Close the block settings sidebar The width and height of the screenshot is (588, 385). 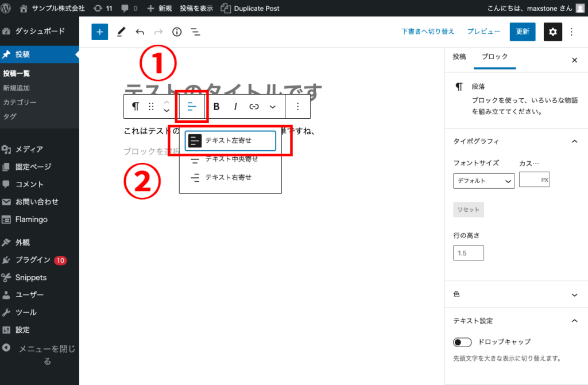[x=574, y=60]
